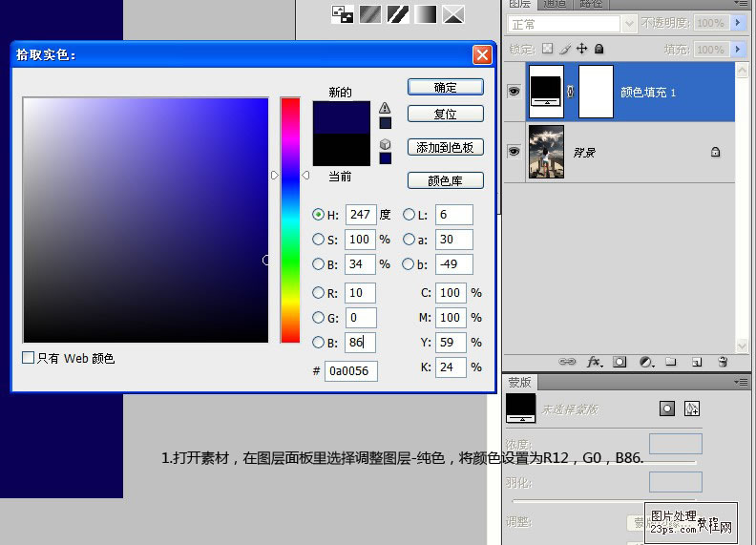Image resolution: width=756 pixels, height=545 pixels.
Task: Click the lock all padlock icon
Action: pos(598,49)
